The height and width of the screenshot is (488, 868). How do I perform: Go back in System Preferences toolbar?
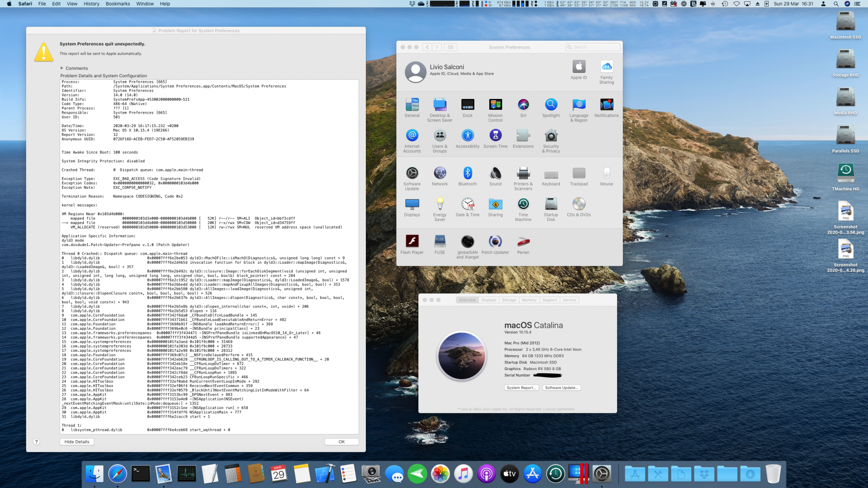click(427, 47)
